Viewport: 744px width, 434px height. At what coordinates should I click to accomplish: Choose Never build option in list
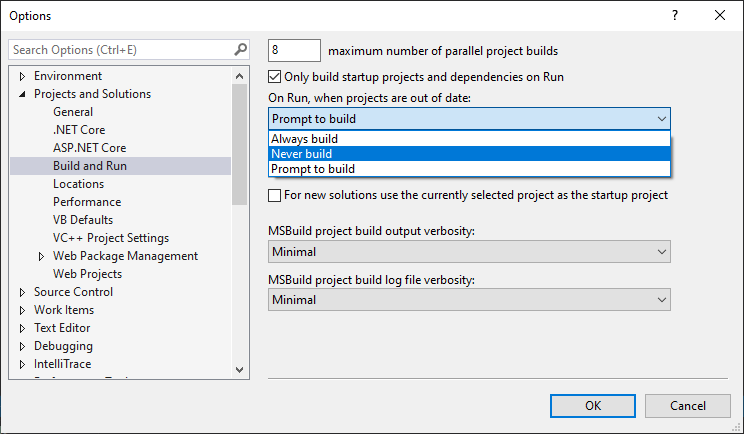click(301, 154)
